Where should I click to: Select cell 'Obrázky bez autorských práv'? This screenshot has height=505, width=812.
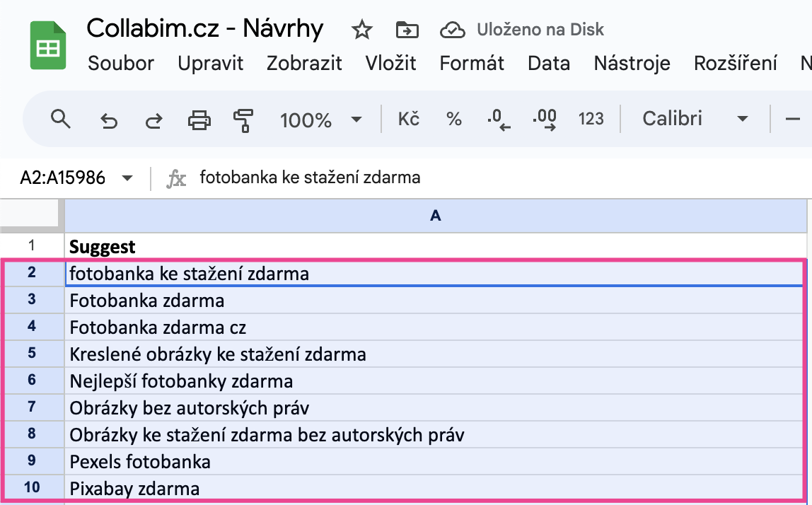[436, 407]
